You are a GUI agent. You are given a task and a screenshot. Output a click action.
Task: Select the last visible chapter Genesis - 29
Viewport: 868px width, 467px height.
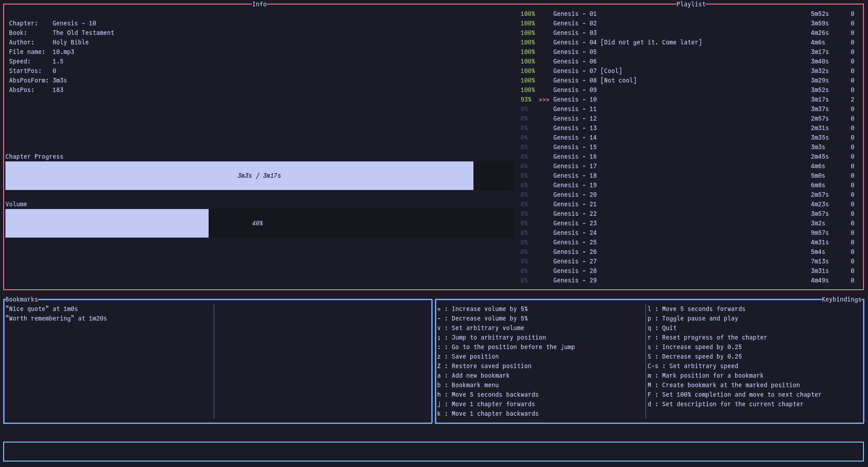pos(575,280)
